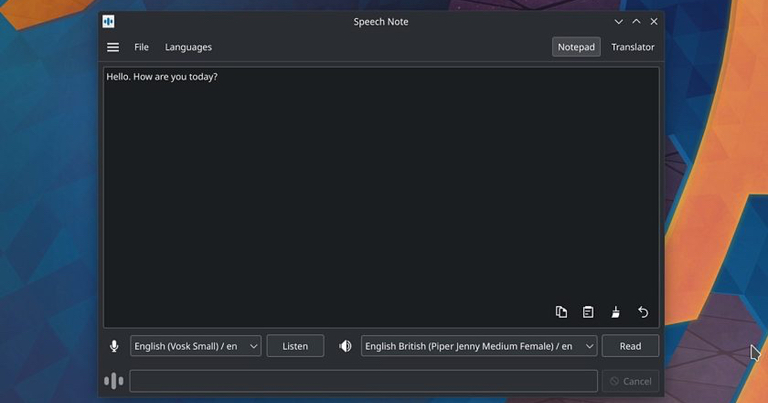
Task: Expand the Piper Jenny voice model dropdown
Action: [478, 346]
